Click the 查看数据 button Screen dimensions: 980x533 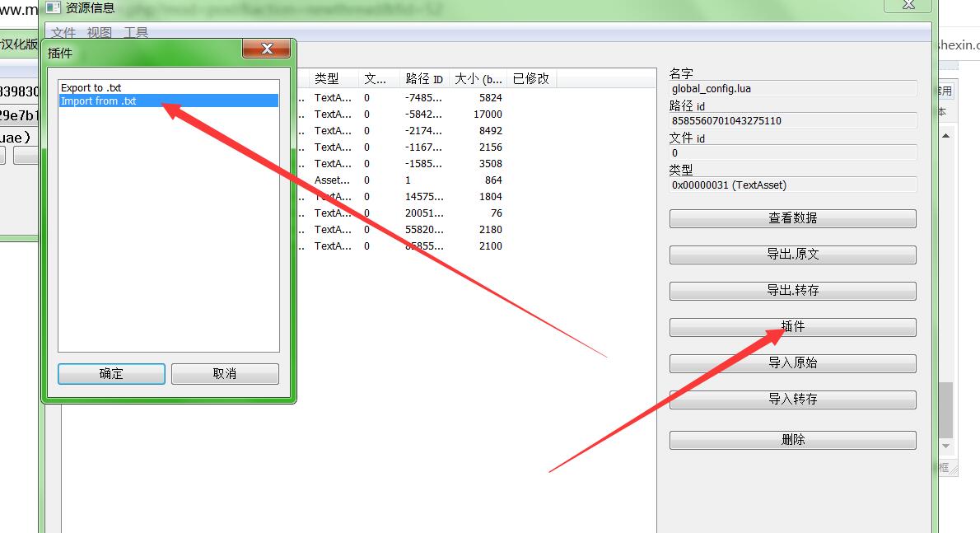pos(792,218)
